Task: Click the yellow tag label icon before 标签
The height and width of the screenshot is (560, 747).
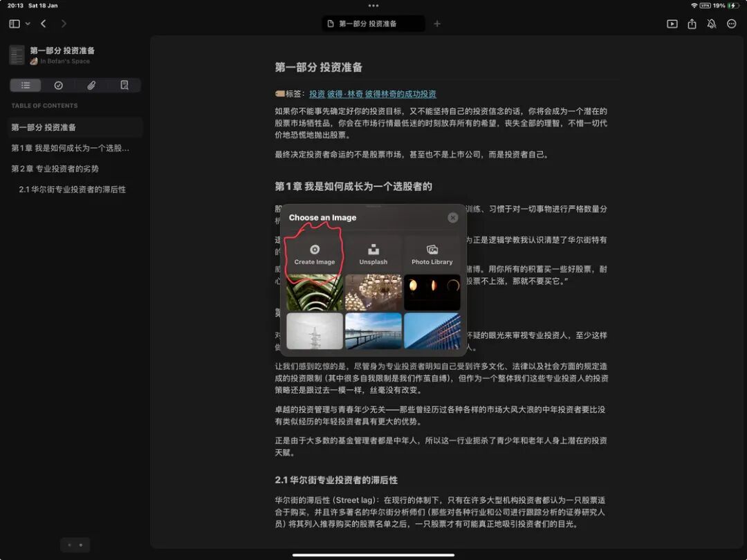Action: [279, 94]
